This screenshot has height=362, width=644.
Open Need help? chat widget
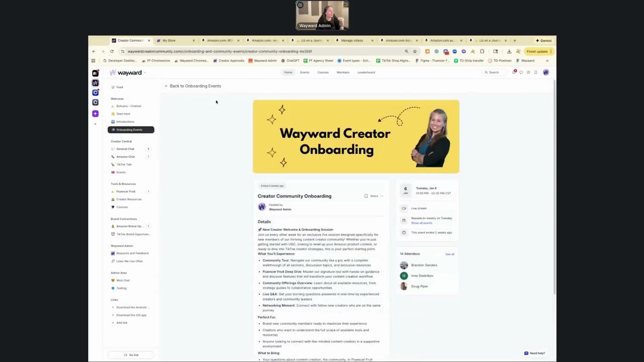point(535,353)
